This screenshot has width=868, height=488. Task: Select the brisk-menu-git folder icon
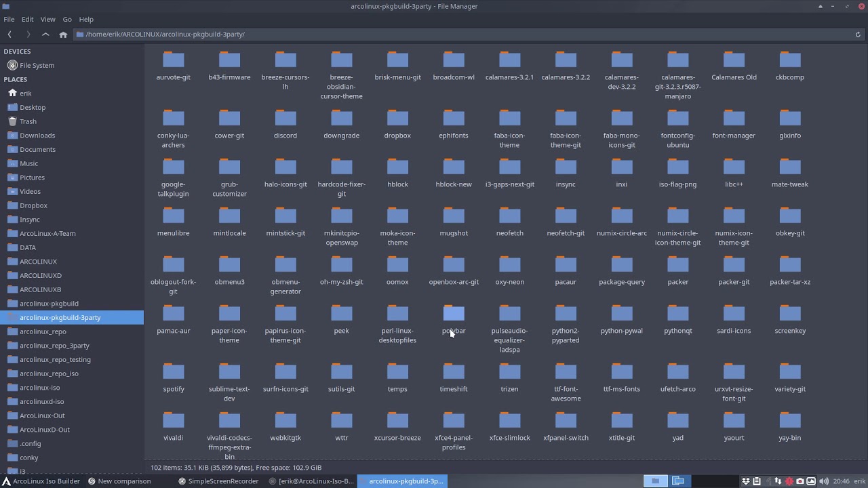click(397, 60)
